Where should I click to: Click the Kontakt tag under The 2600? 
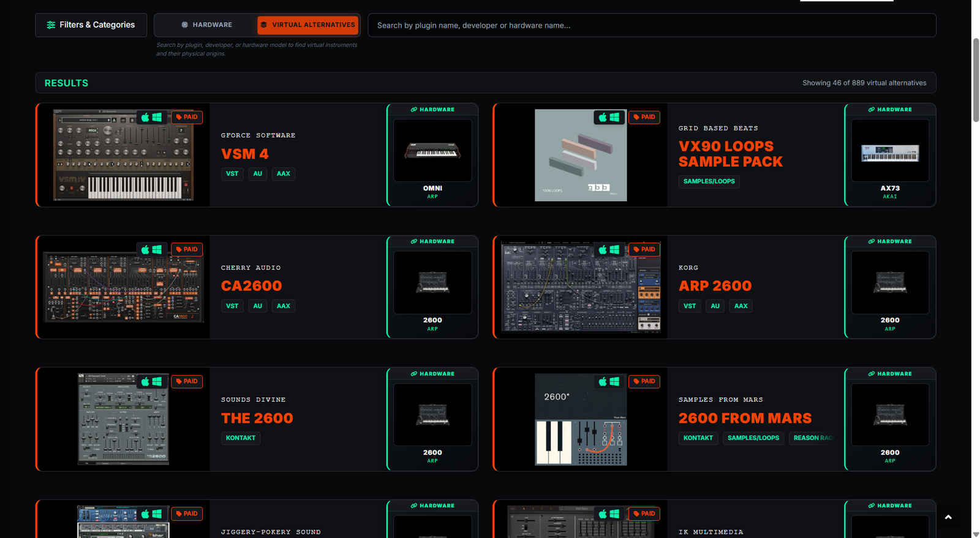point(241,438)
